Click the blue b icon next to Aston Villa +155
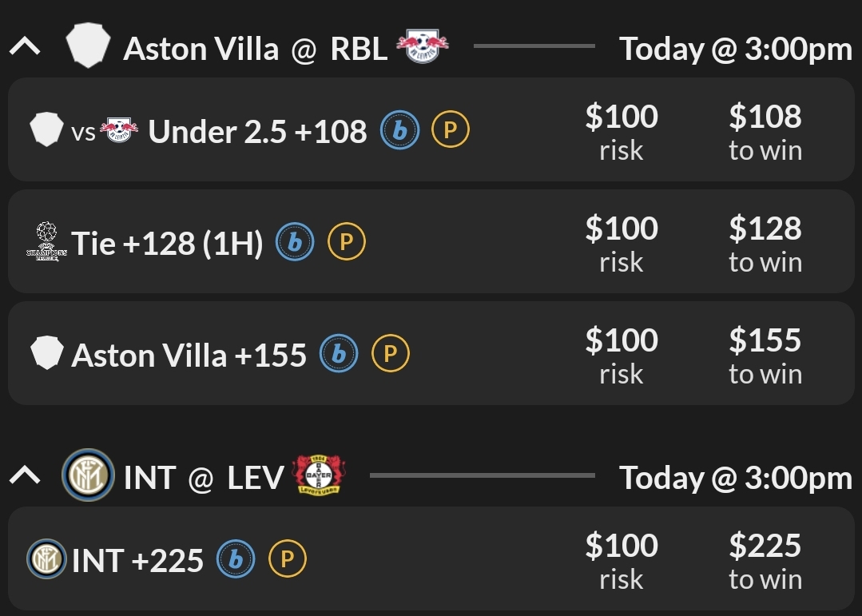 pos(339,354)
